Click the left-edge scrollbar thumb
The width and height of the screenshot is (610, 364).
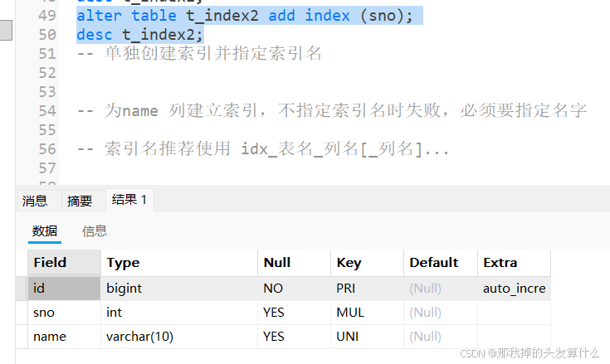point(6,30)
